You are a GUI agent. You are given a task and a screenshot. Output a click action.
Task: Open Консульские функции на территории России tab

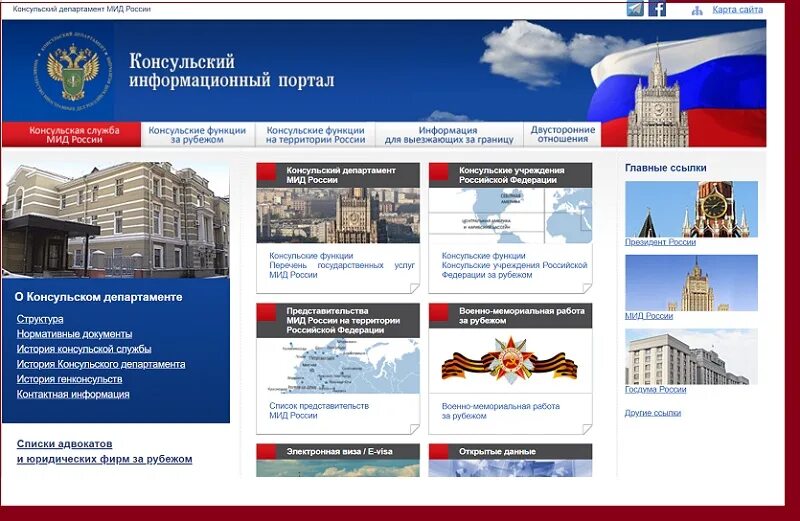[315, 135]
